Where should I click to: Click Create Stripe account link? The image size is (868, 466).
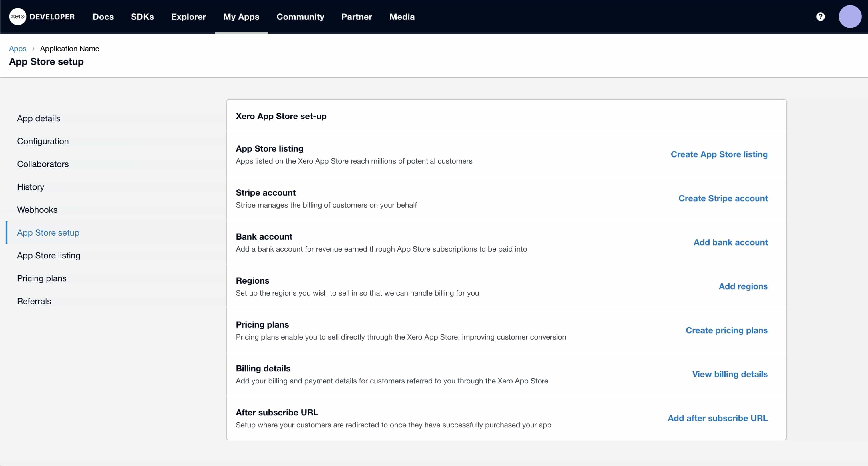[723, 198]
